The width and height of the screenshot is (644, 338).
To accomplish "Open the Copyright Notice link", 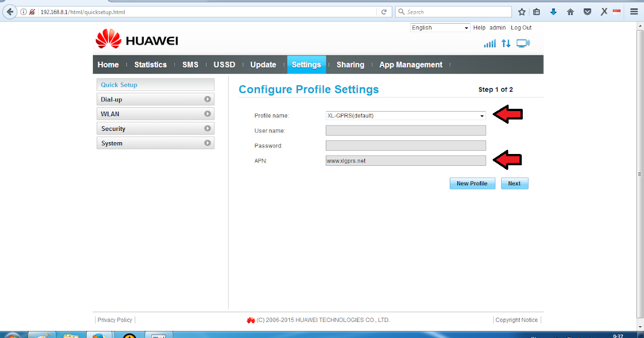I will [516, 320].
